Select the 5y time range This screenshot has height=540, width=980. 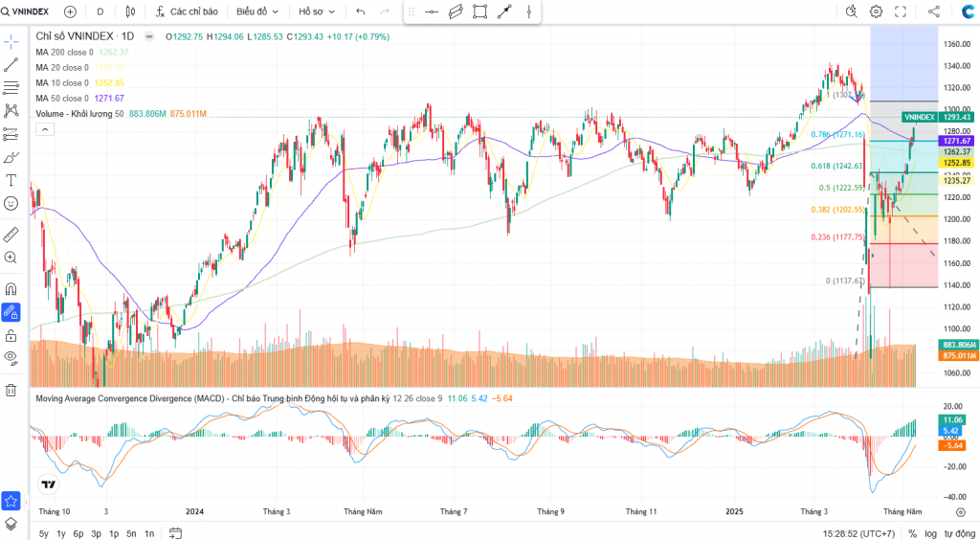pyautogui.click(x=44, y=533)
